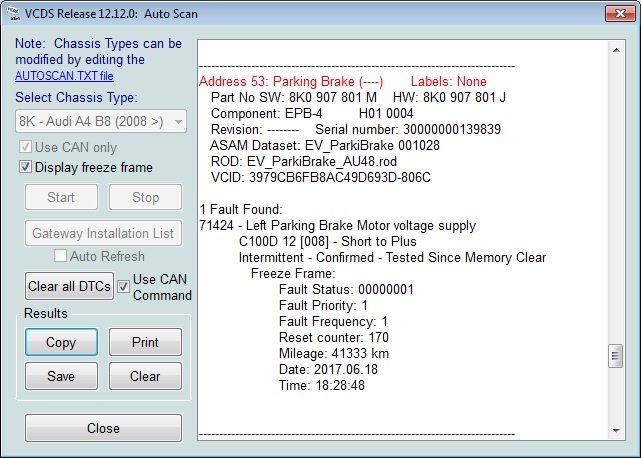Click the Close button

103,428
